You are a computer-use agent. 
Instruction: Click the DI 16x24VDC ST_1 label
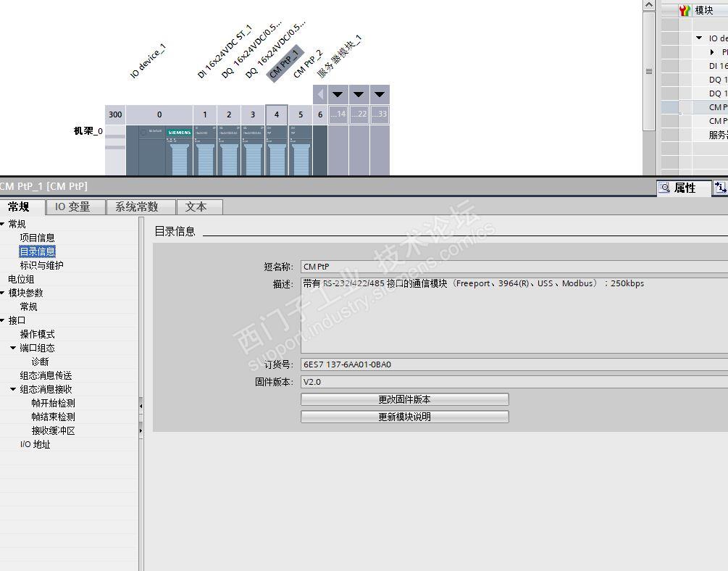pyautogui.click(x=225, y=51)
